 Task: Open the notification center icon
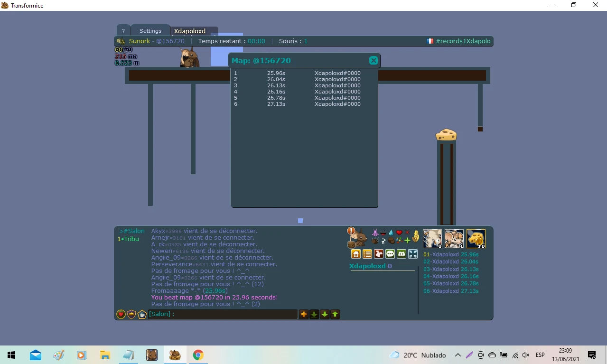pos(592,355)
